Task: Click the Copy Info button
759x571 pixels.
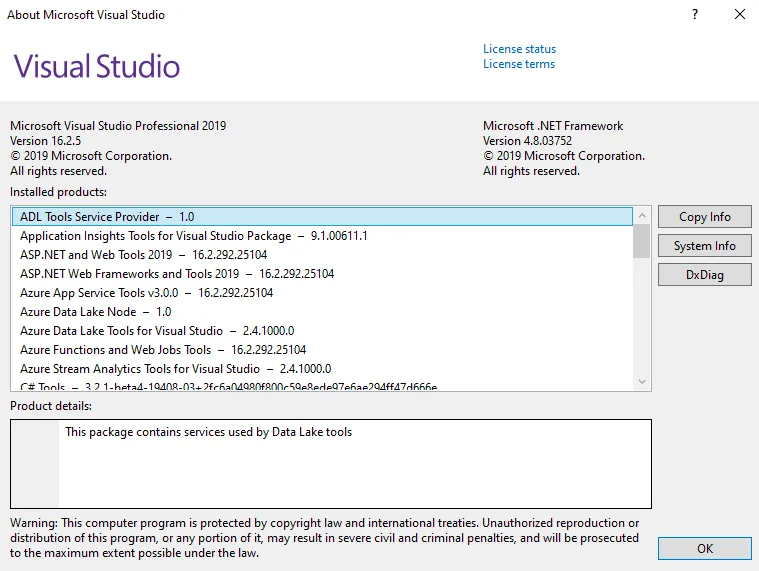Action: coord(704,217)
